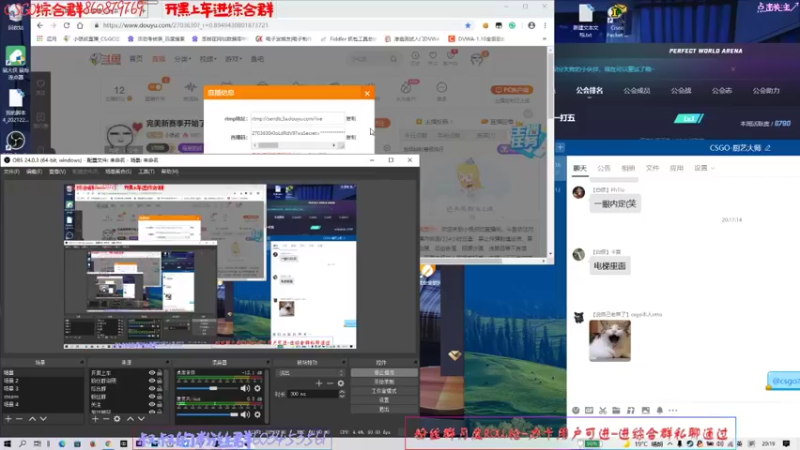Click the rtmp address input field

pos(297,118)
